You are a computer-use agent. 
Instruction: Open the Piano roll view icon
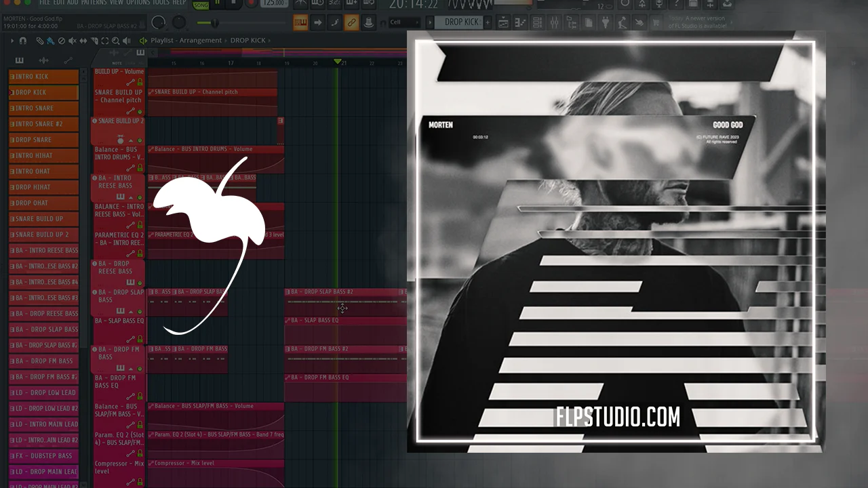pos(521,22)
